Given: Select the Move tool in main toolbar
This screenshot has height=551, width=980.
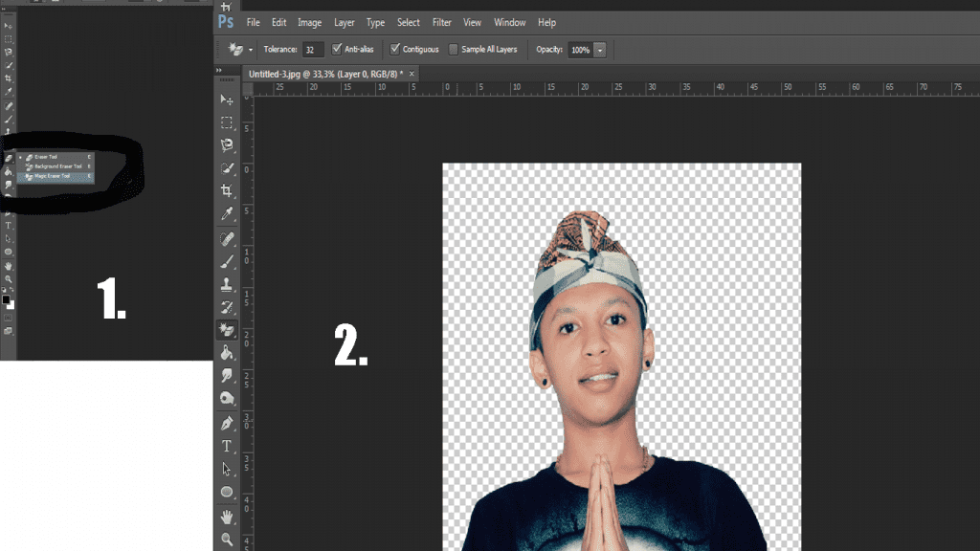Looking at the screenshot, I should (227, 99).
